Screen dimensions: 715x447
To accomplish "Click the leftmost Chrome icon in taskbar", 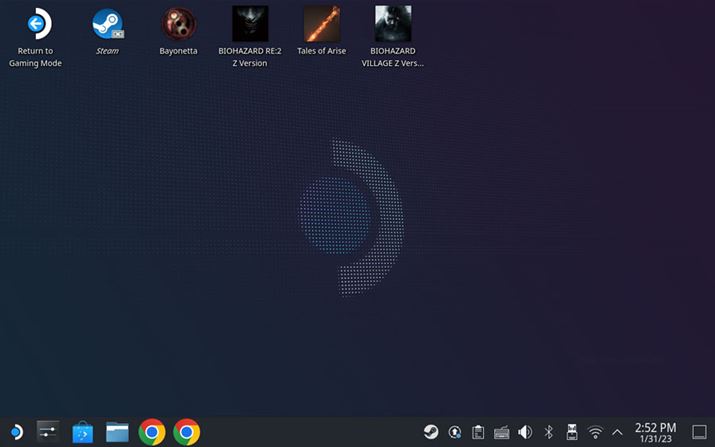I will [152, 432].
